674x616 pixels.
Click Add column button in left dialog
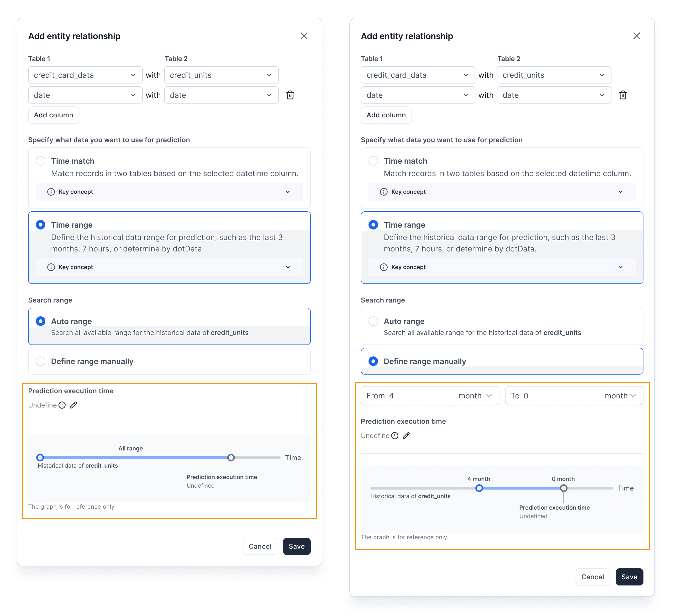53,115
